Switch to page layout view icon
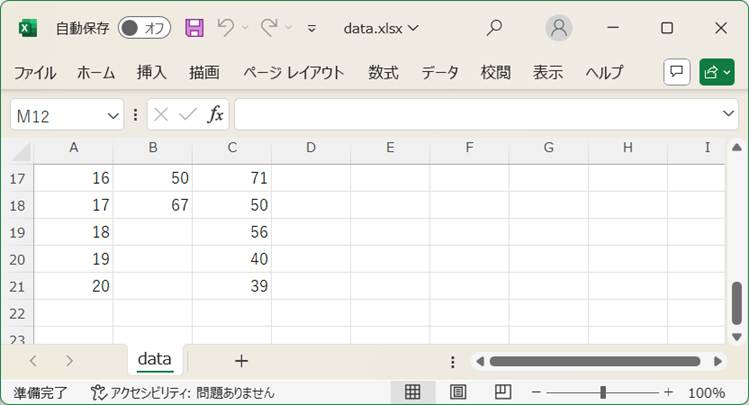The image size is (749, 405). tap(458, 392)
